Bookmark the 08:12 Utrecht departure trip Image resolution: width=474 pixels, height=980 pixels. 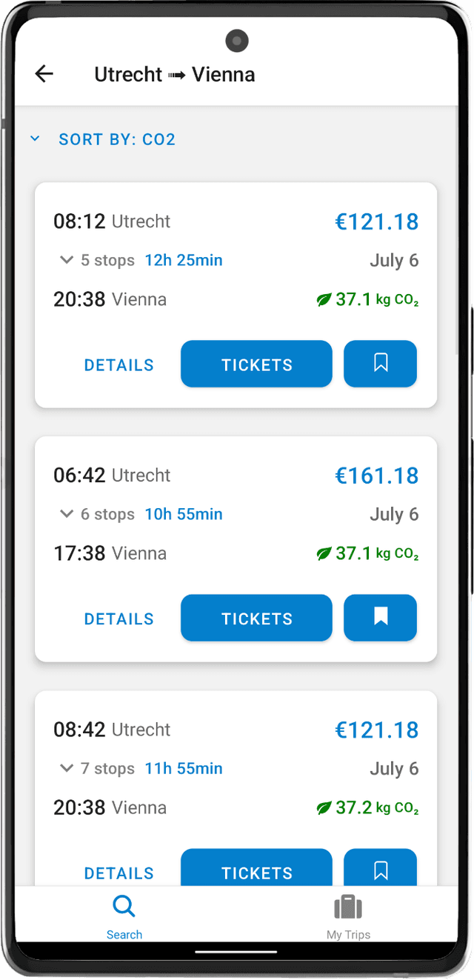[x=380, y=364]
